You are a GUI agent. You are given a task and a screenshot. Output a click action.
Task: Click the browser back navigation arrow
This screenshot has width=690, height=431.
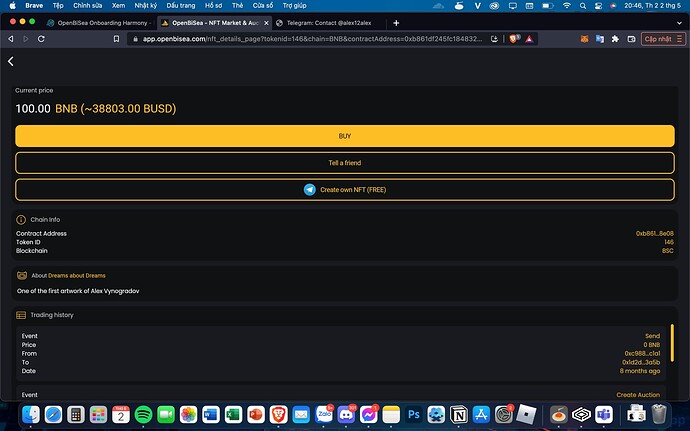(11, 39)
